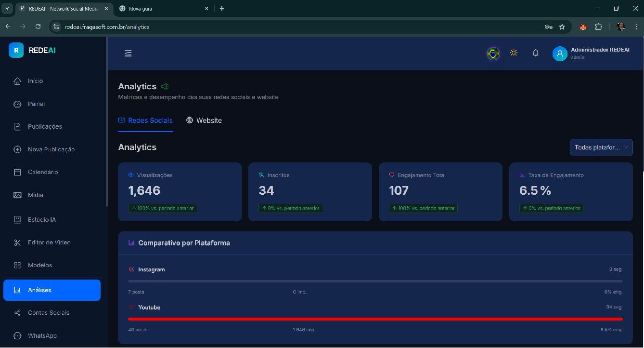Bookmark this page with the star icon
The image size is (644, 348).
click(x=562, y=27)
